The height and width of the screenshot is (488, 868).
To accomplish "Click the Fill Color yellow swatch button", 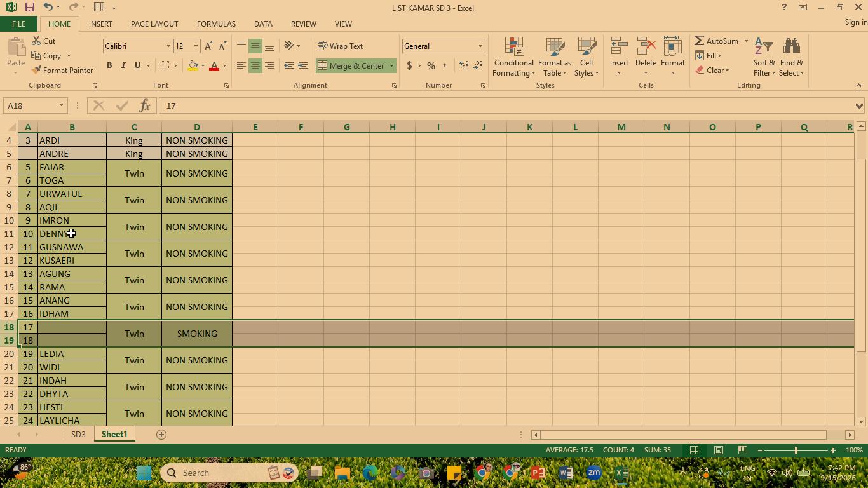I will pos(193,65).
